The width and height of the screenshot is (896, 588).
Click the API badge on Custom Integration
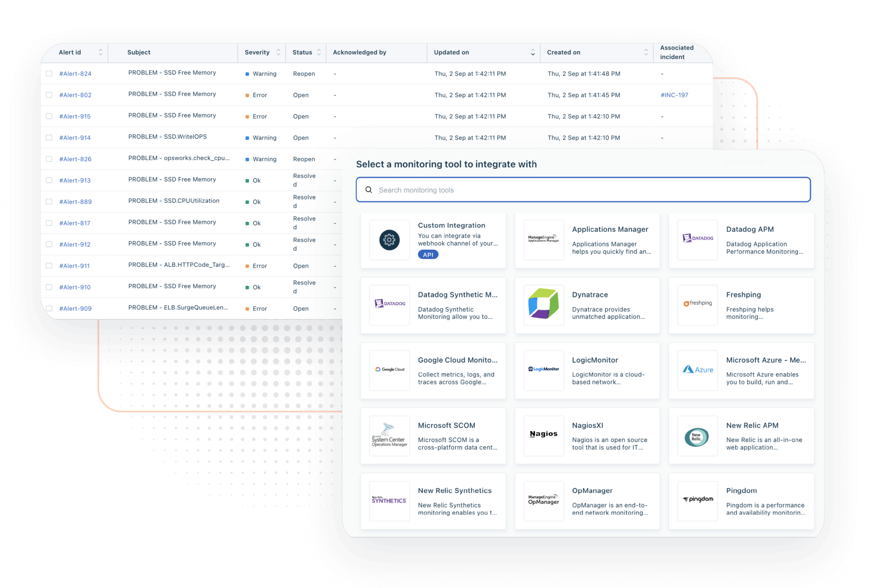coord(428,254)
